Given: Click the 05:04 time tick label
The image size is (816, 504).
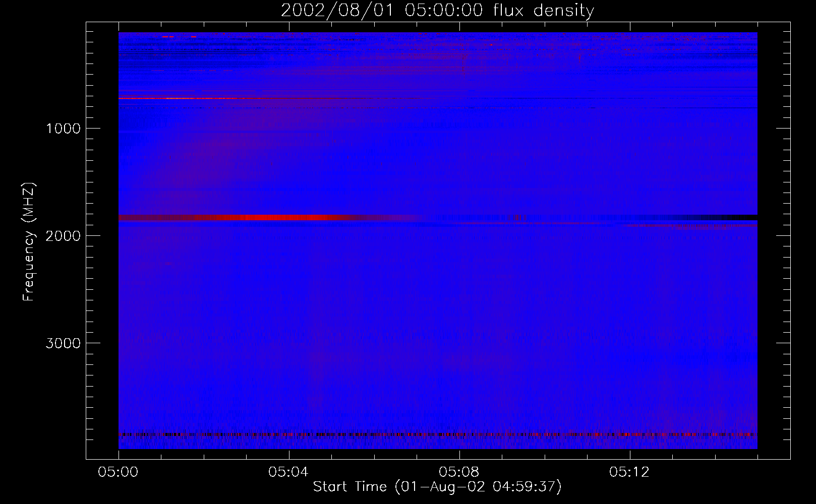Looking at the screenshot, I should 289,472.
